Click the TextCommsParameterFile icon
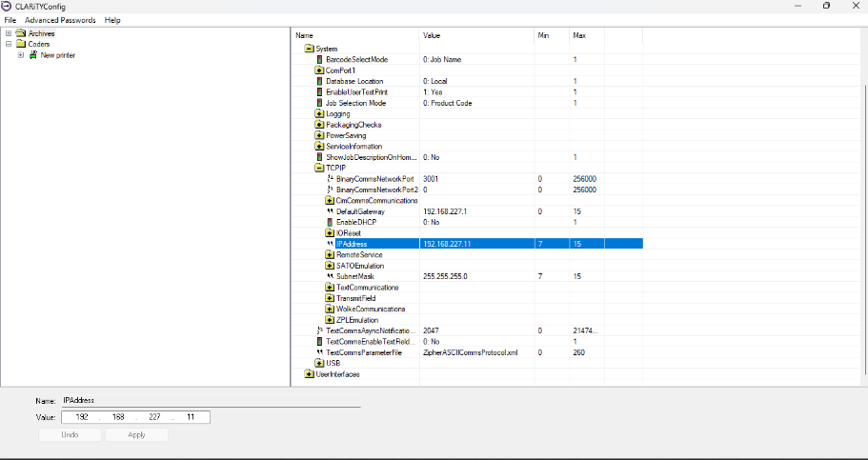 click(319, 352)
